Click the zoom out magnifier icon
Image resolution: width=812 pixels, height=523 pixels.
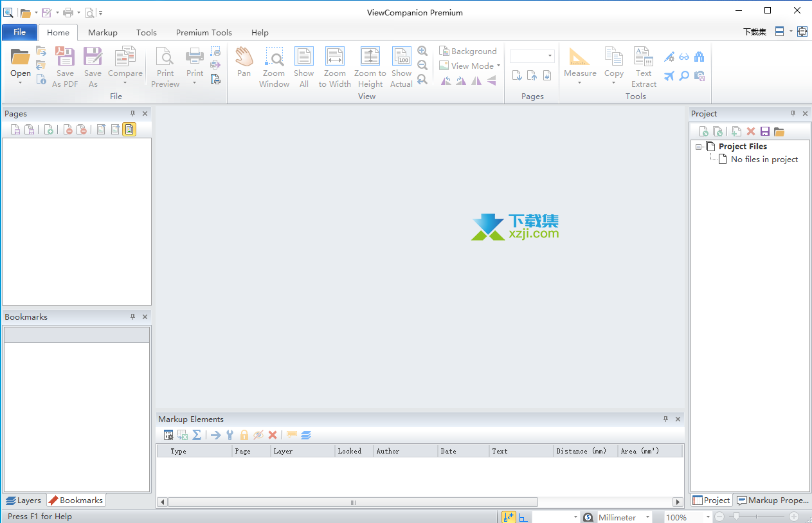(x=422, y=65)
